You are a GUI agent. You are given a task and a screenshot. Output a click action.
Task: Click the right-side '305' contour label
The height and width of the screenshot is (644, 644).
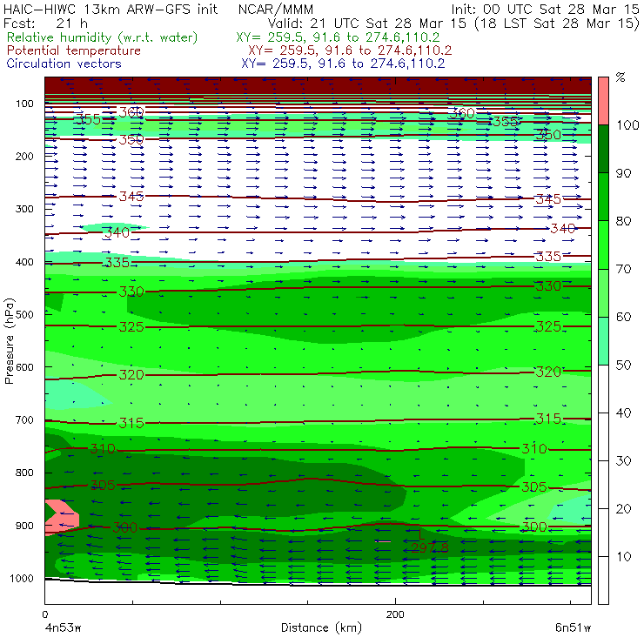coord(534,487)
